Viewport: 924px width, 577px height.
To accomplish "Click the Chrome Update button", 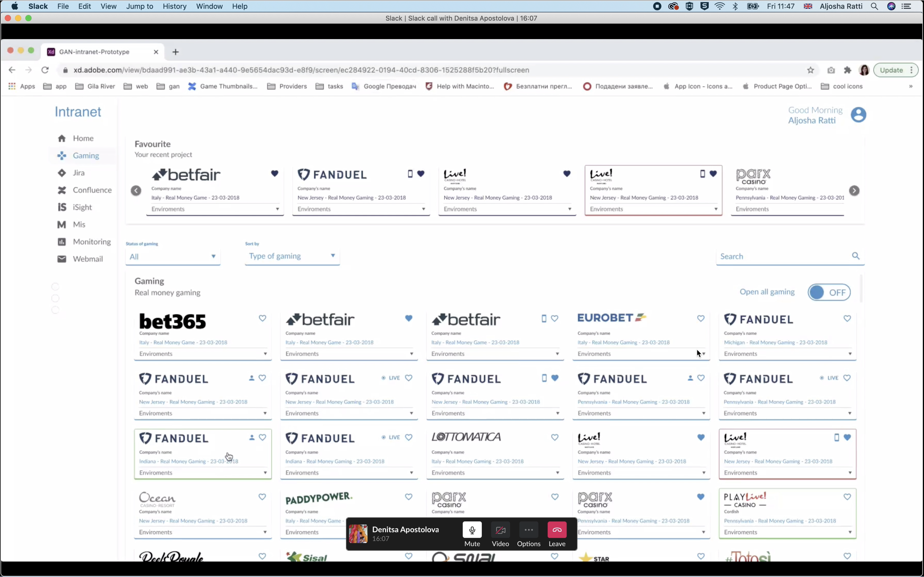I will pyautogui.click(x=891, y=70).
